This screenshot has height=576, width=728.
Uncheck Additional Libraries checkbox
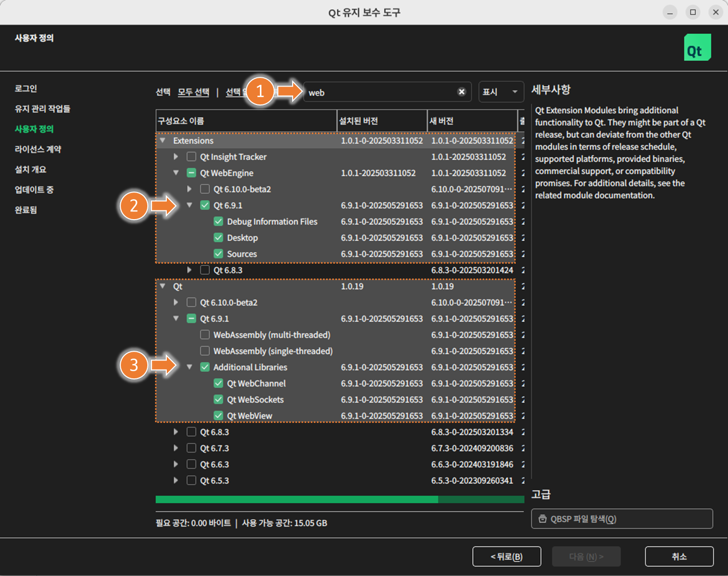click(x=205, y=367)
